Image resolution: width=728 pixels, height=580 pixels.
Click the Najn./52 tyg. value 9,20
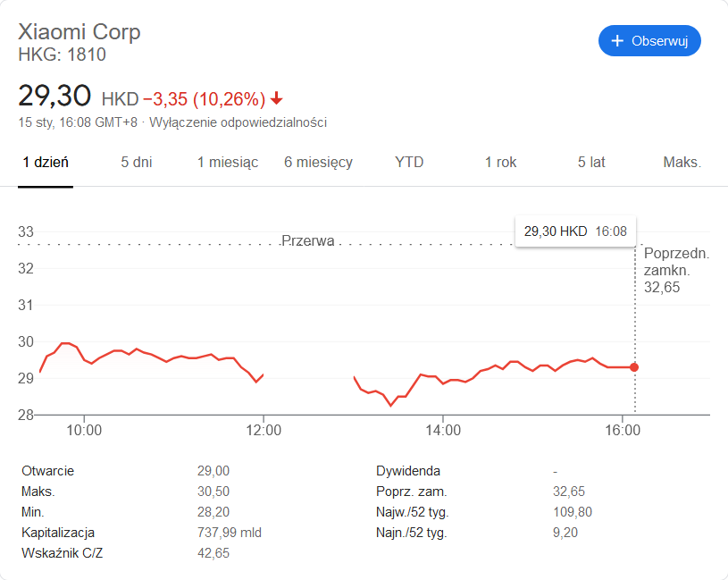[x=565, y=533]
